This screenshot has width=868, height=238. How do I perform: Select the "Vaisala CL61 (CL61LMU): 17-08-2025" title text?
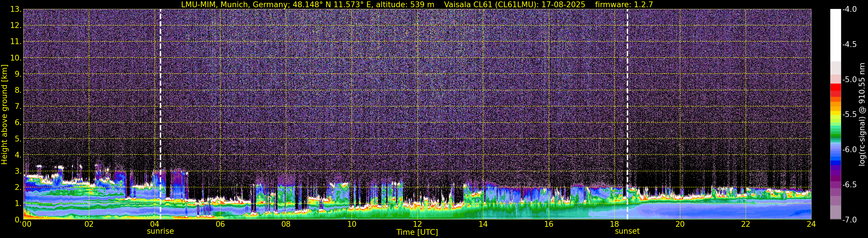[514, 4]
